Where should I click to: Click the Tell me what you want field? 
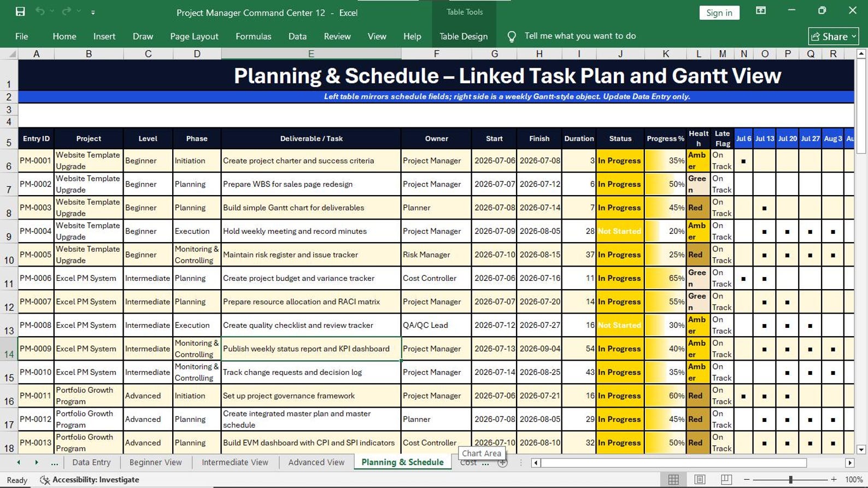pos(580,36)
